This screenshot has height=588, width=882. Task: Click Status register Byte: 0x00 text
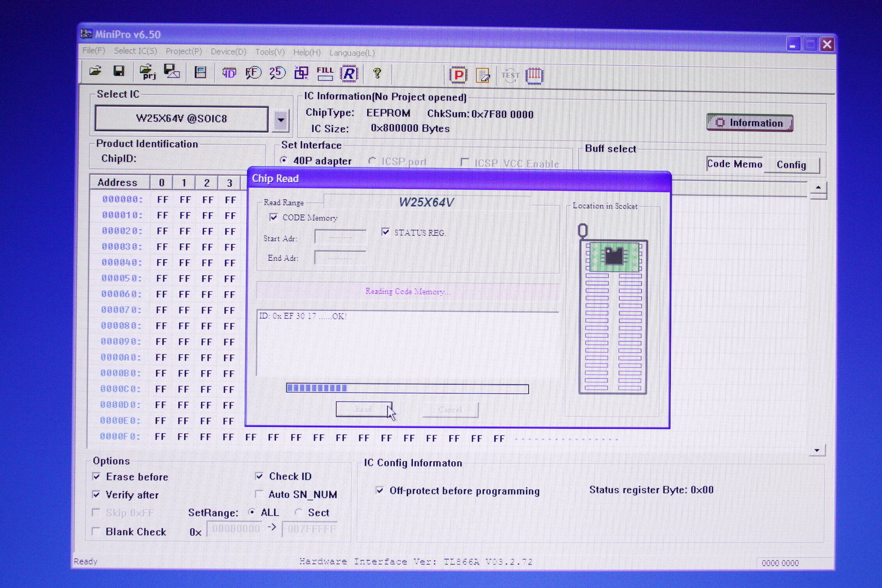coord(651,490)
